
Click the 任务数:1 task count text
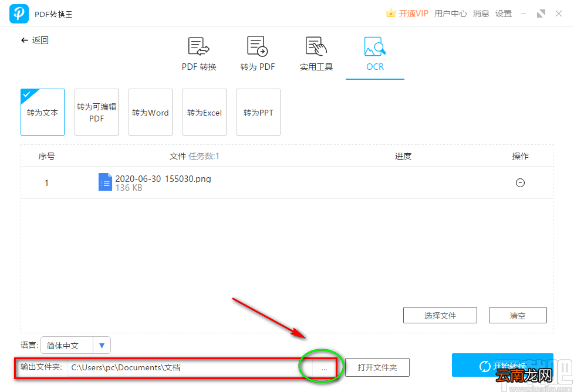(204, 156)
